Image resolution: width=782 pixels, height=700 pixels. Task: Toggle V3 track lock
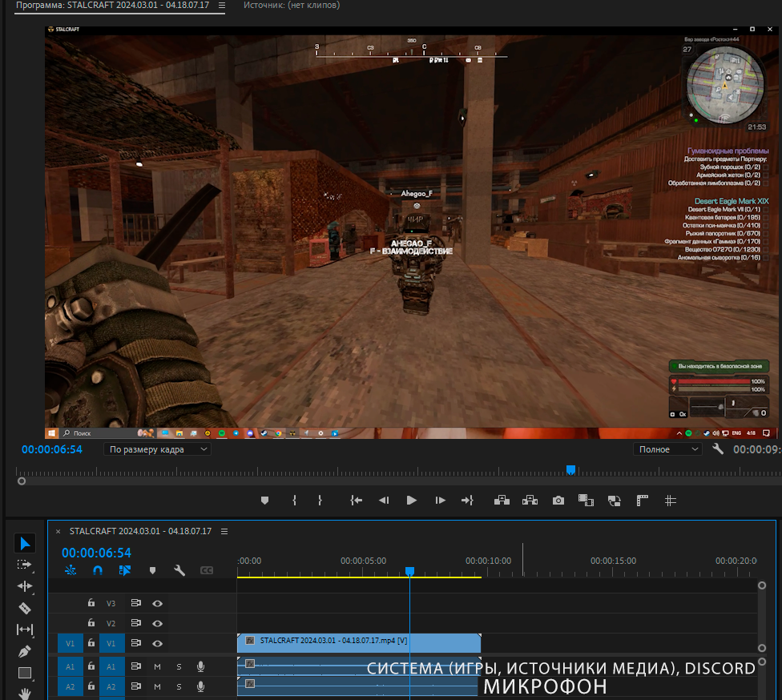click(91, 603)
